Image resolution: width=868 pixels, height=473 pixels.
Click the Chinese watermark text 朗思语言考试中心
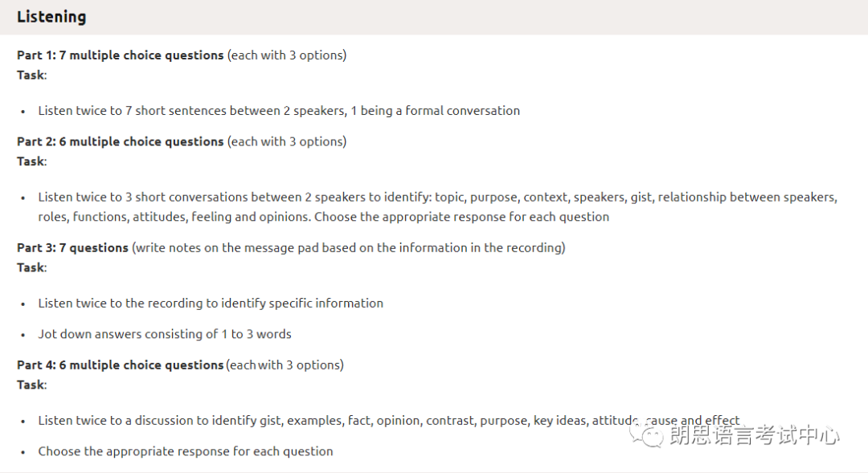coord(755,436)
